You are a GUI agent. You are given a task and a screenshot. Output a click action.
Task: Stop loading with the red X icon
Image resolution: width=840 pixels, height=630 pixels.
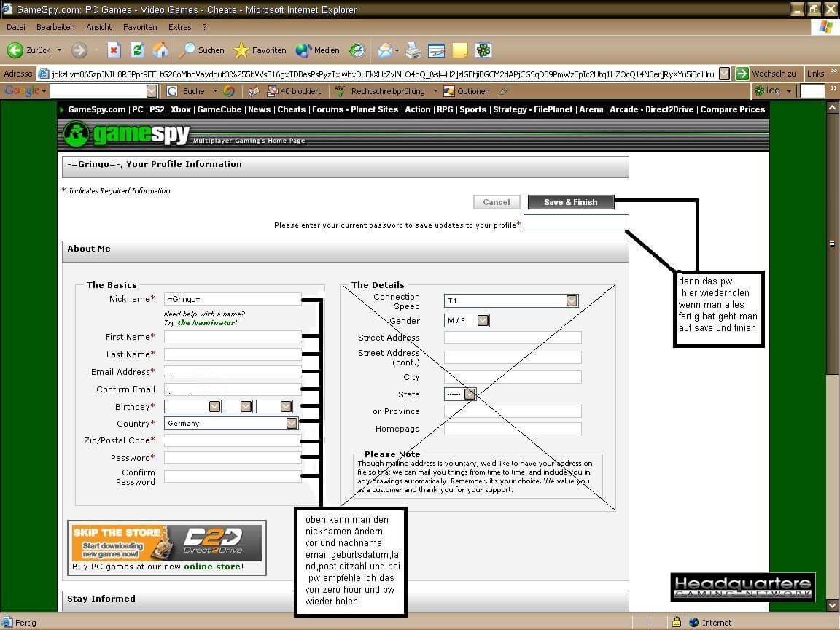coord(114,50)
